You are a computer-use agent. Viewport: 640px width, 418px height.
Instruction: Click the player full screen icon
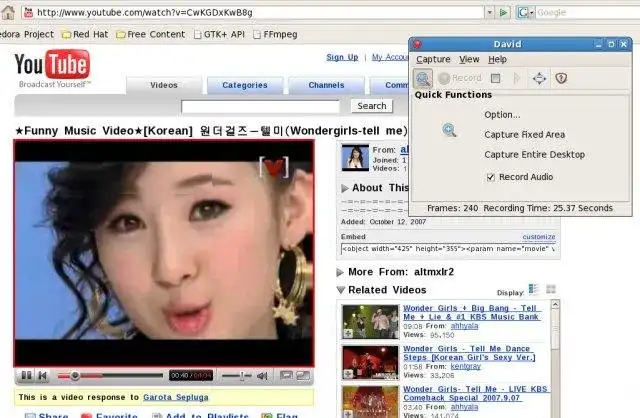(x=303, y=376)
